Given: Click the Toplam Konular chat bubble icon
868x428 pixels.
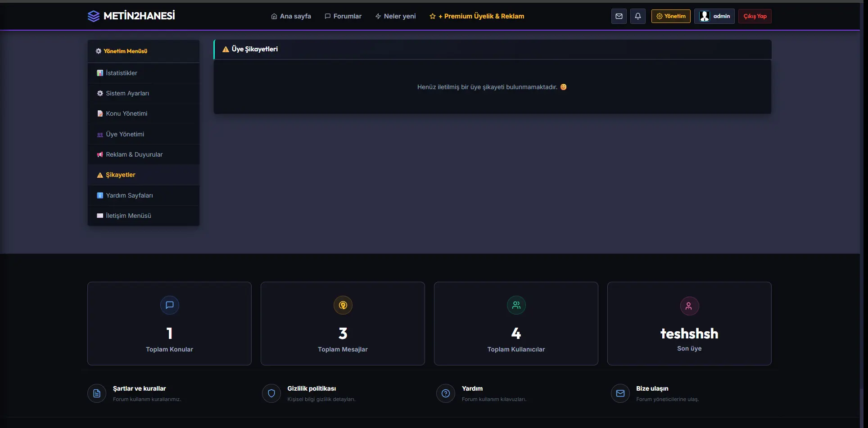Looking at the screenshot, I should [x=170, y=305].
